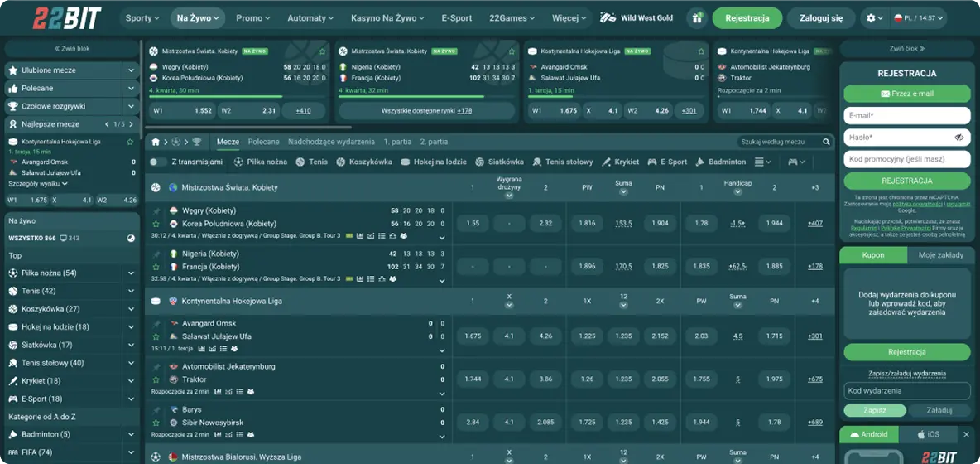The image size is (980, 464).
Task: Switch to Nadchodzące wydarzenia tab
Action: point(332,142)
